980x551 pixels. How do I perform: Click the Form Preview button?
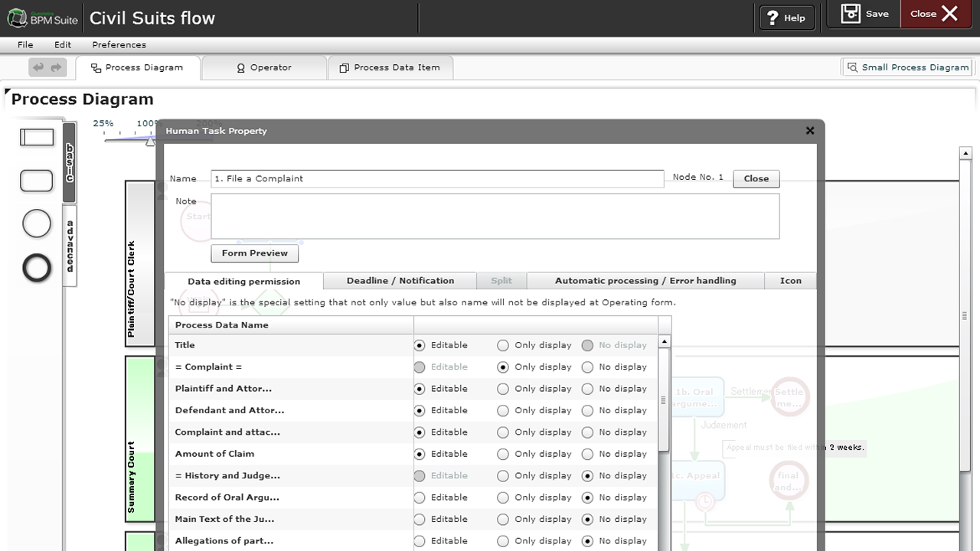(x=255, y=253)
